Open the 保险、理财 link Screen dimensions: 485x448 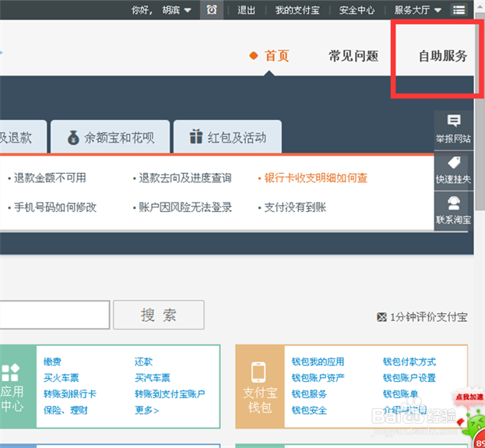click(65, 411)
